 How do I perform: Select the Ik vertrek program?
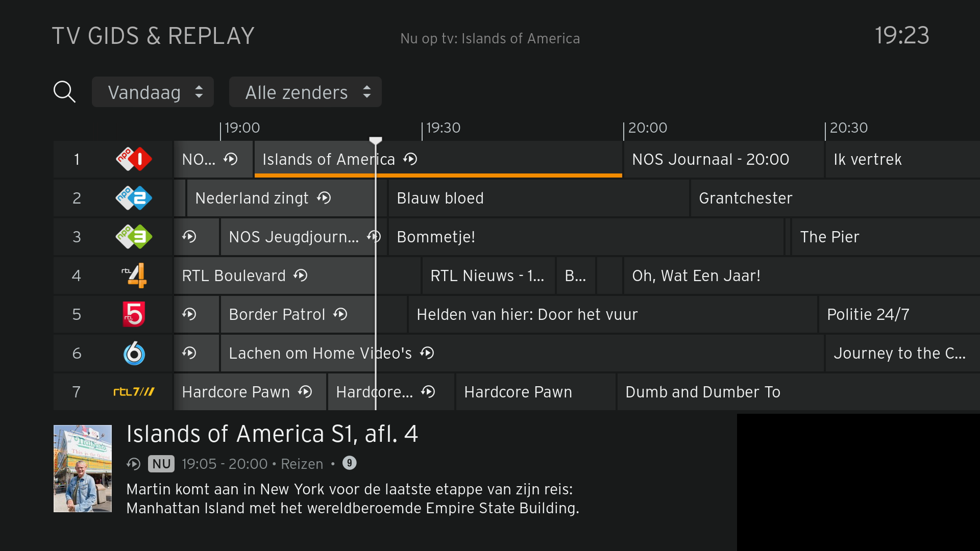pyautogui.click(x=902, y=159)
